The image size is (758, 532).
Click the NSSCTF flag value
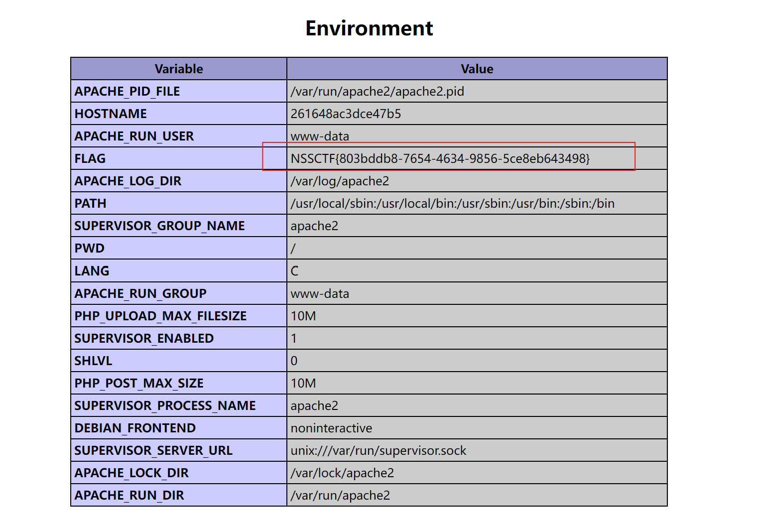point(440,159)
